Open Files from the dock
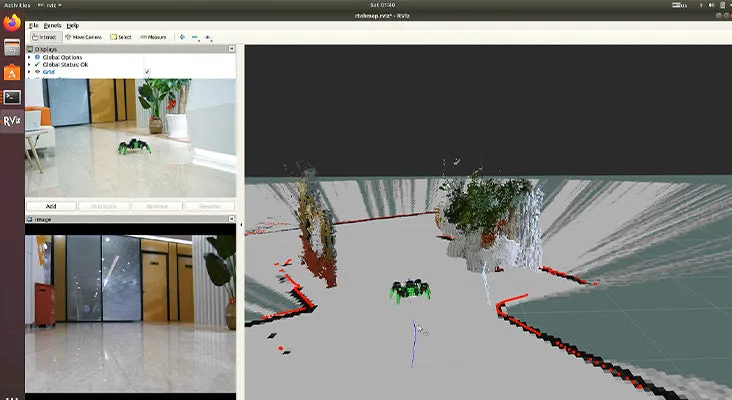This screenshot has height=400, width=732. [12, 48]
